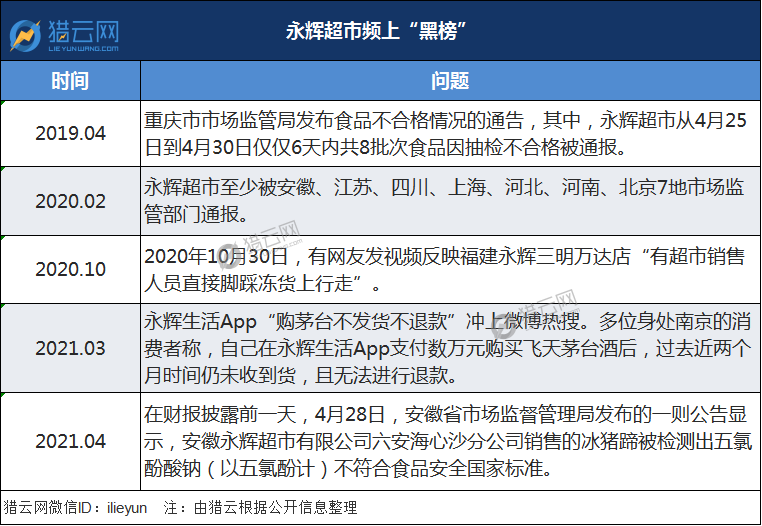Click the LIEYUNWANG.COM URL text
Viewport: 762px width, 526px height.
(84, 48)
